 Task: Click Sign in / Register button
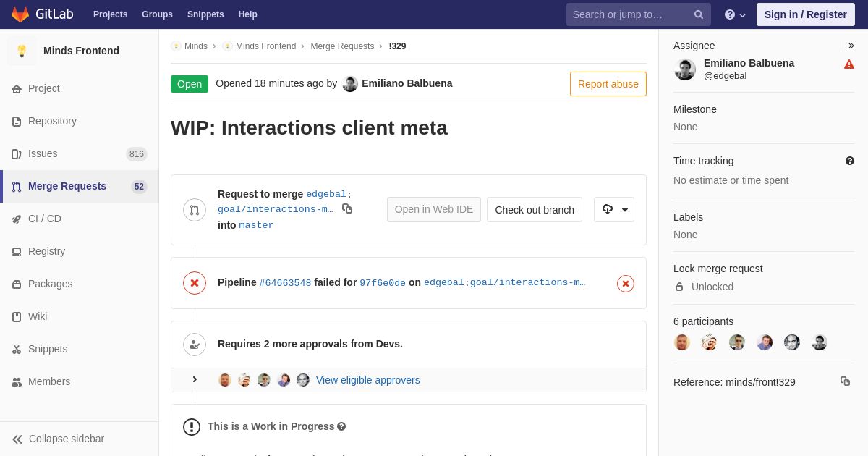(x=805, y=14)
